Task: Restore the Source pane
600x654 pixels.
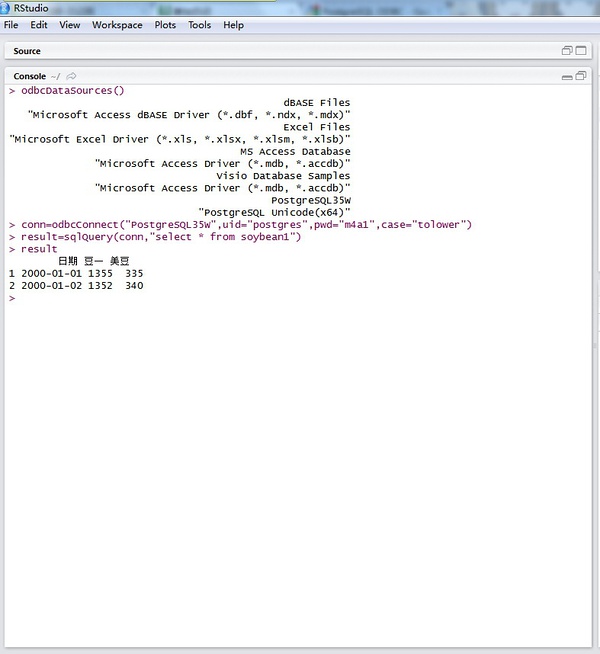Action: [567, 50]
